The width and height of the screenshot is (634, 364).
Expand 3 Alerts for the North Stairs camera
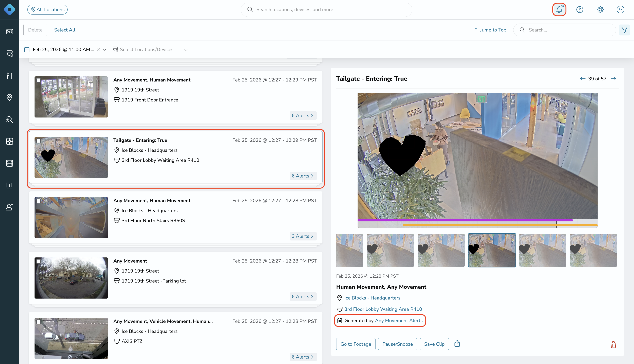(303, 236)
